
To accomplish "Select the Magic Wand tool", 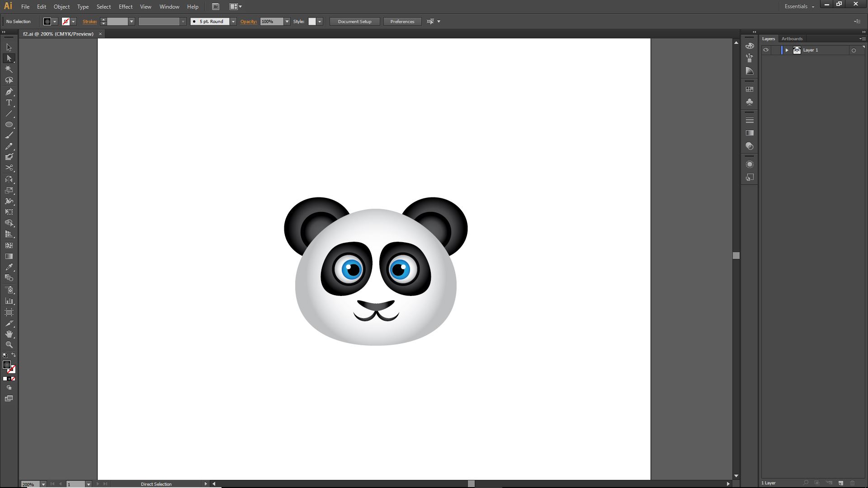I will tap(9, 69).
